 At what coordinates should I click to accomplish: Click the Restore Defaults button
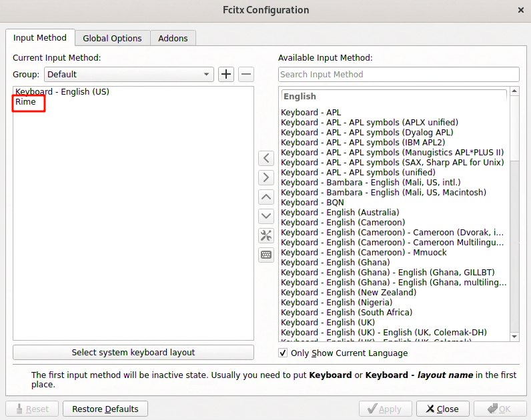point(105,409)
